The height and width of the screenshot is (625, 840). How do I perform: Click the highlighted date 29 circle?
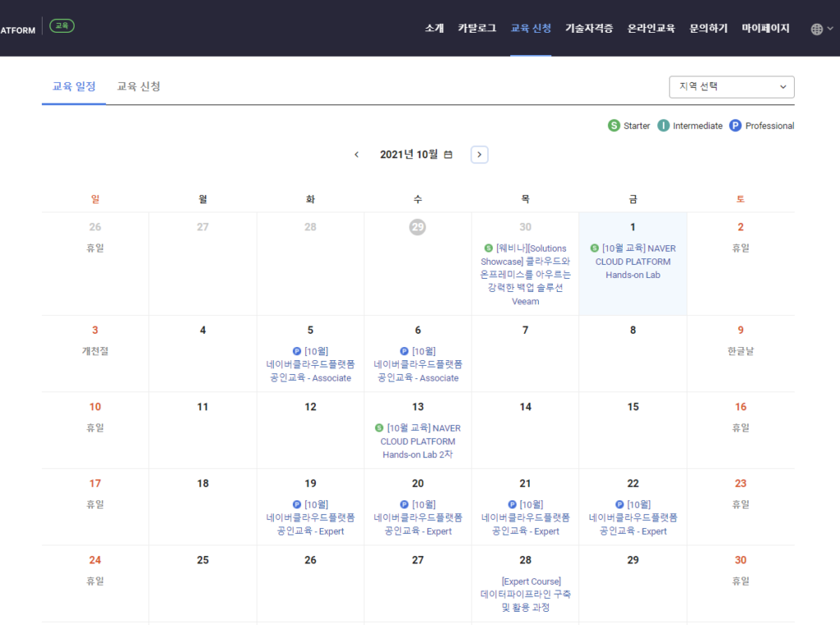[418, 227]
